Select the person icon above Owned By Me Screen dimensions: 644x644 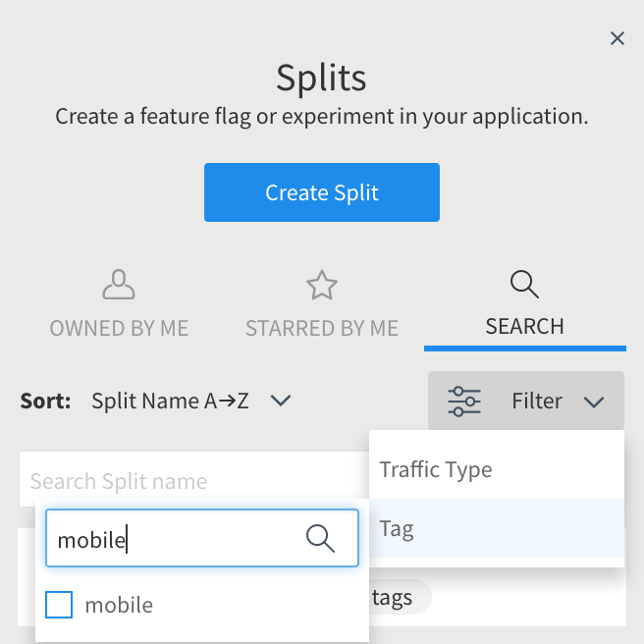[119, 285]
